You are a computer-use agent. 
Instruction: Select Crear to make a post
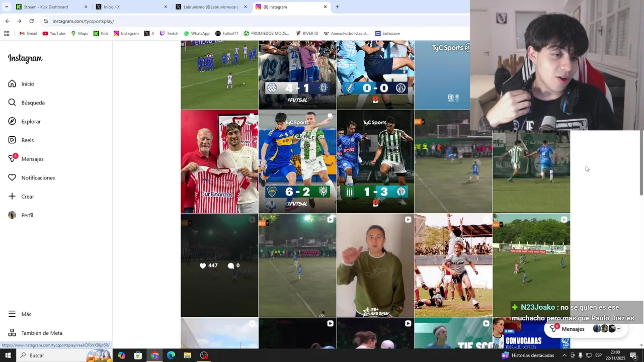coord(21,197)
